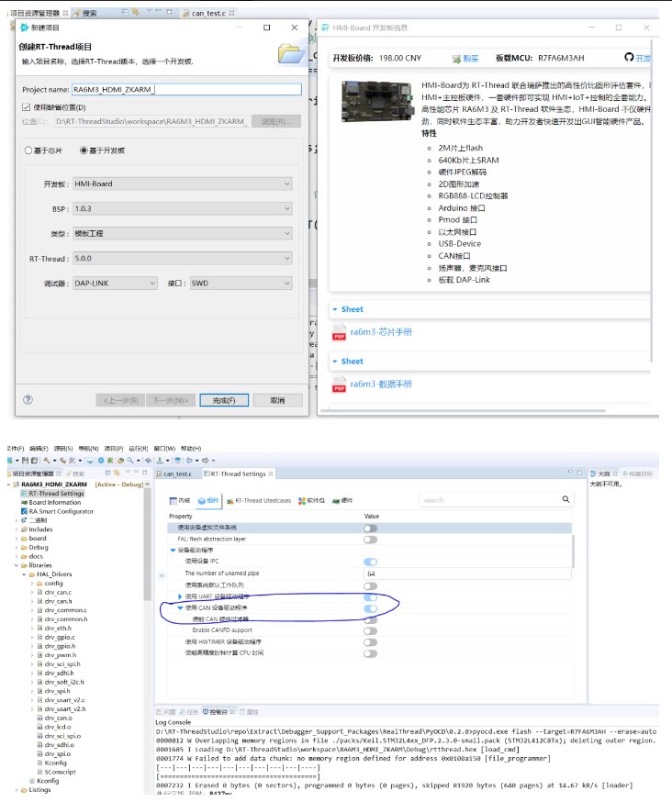The image size is (672, 802).
Task: Click the Project name input field
Action: coord(186,90)
